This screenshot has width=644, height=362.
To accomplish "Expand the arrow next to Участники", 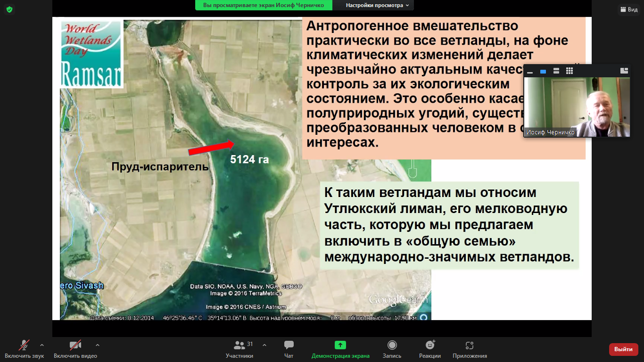I will coord(264,345).
